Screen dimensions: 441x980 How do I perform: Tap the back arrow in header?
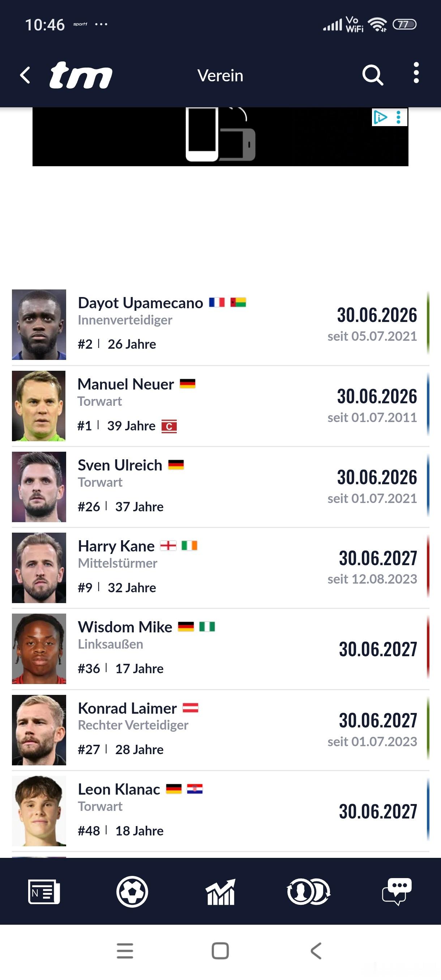(25, 75)
